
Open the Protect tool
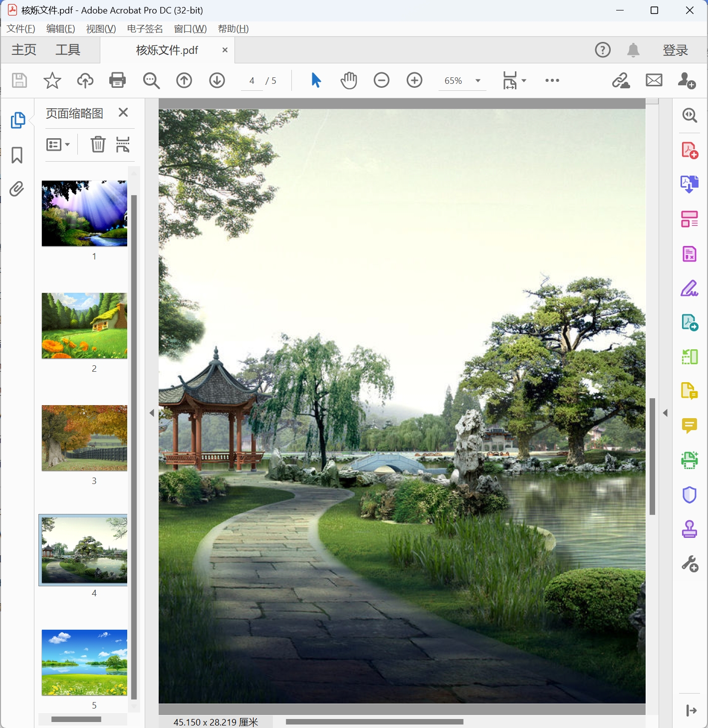tap(690, 494)
